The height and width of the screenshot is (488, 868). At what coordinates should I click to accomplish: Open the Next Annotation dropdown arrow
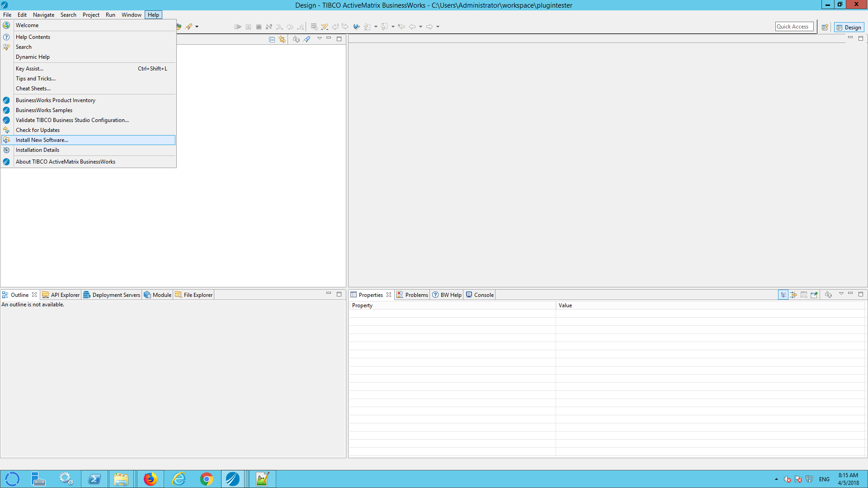click(x=376, y=27)
